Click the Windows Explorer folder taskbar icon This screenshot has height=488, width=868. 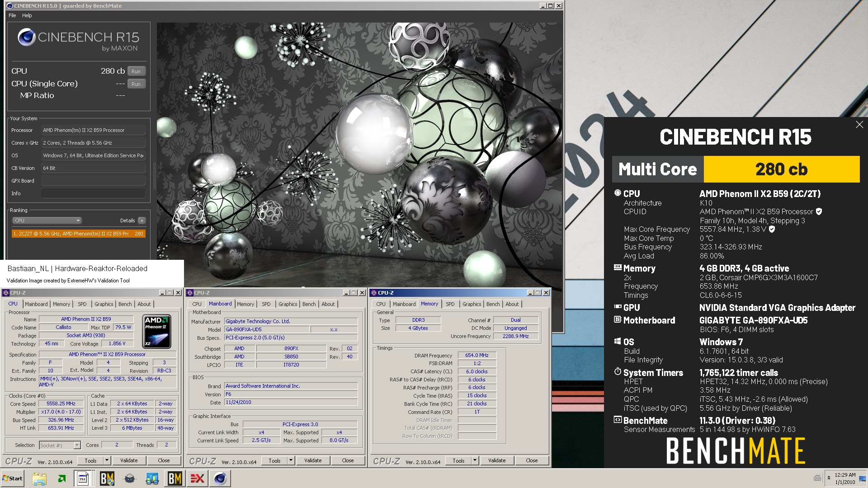[x=39, y=479]
